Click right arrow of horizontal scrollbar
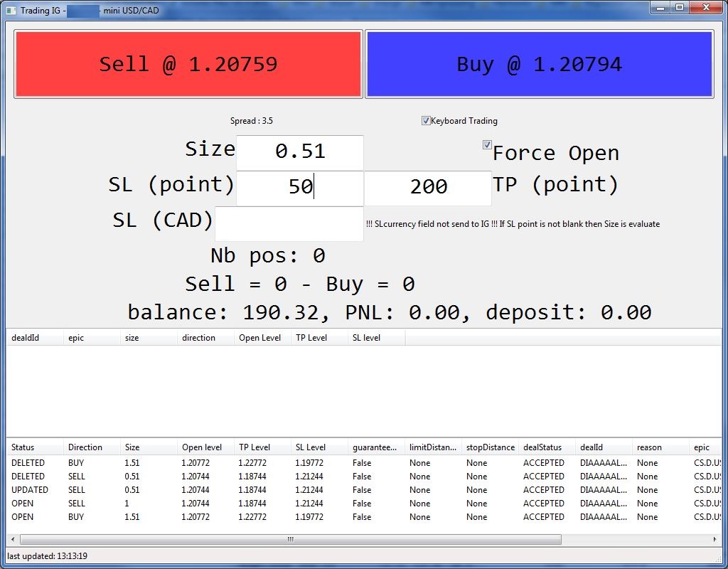The width and height of the screenshot is (728, 569). tap(715, 539)
